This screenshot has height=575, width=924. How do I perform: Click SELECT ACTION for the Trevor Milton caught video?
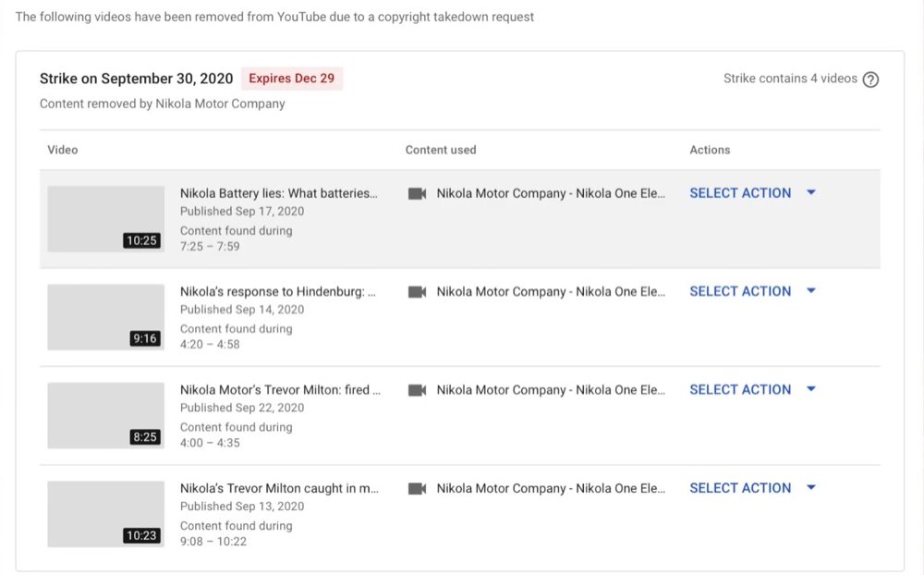(x=740, y=488)
